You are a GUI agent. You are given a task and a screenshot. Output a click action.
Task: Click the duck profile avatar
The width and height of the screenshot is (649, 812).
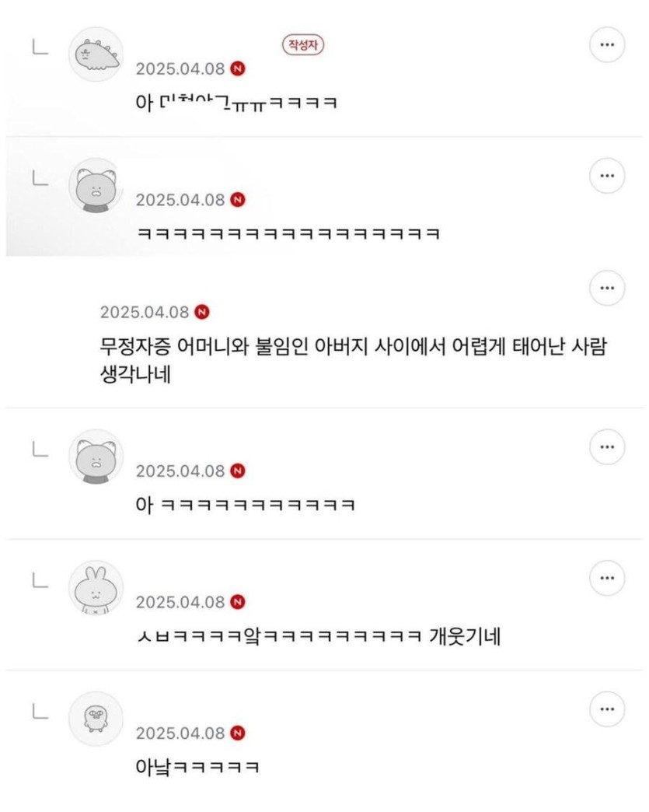pyautogui.click(x=96, y=718)
